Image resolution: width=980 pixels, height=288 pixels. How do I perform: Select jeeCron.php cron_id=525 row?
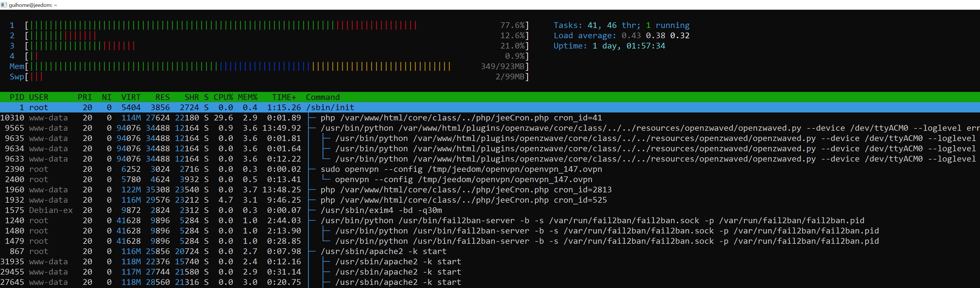coord(490,200)
